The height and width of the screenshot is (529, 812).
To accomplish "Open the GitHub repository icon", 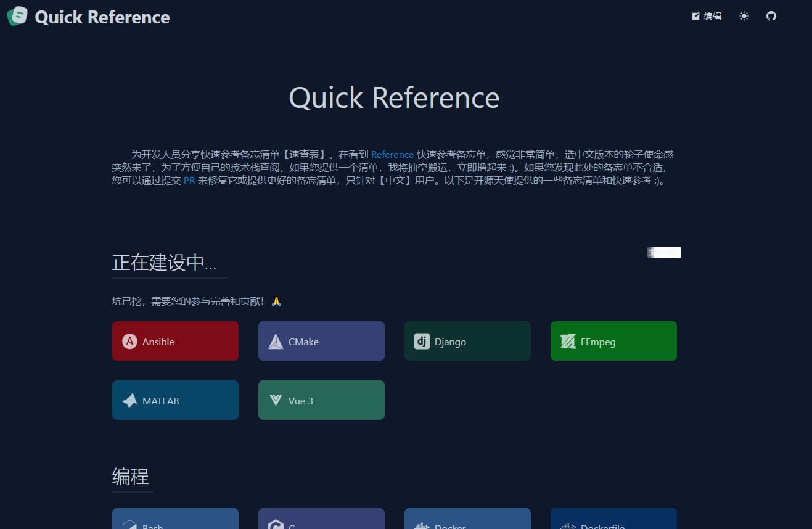I will (x=771, y=16).
